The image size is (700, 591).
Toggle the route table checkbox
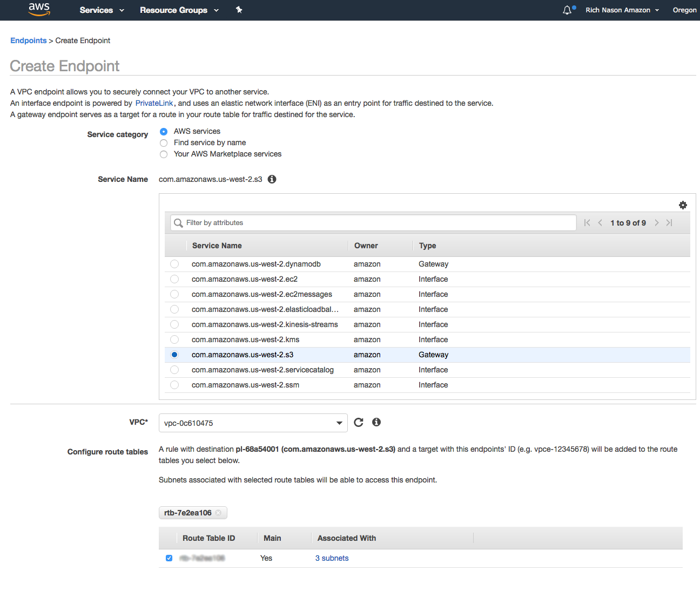169,558
